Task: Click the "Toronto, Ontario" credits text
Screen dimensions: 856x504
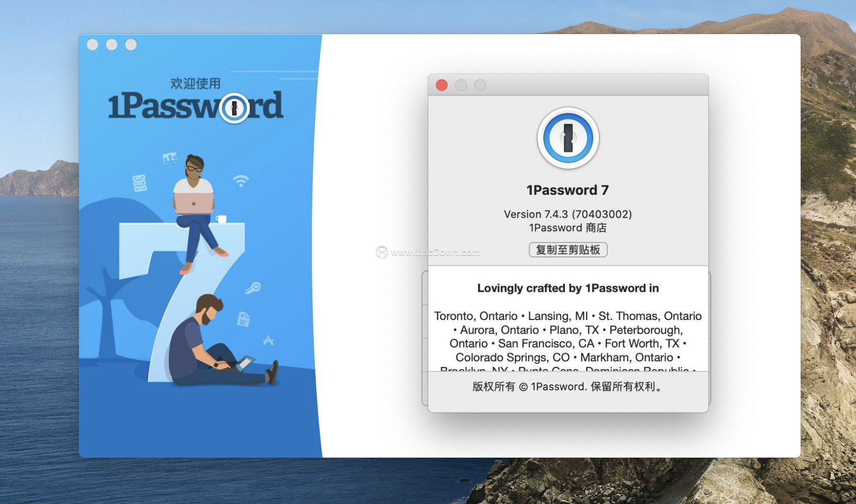Action: [x=475, y=316]
